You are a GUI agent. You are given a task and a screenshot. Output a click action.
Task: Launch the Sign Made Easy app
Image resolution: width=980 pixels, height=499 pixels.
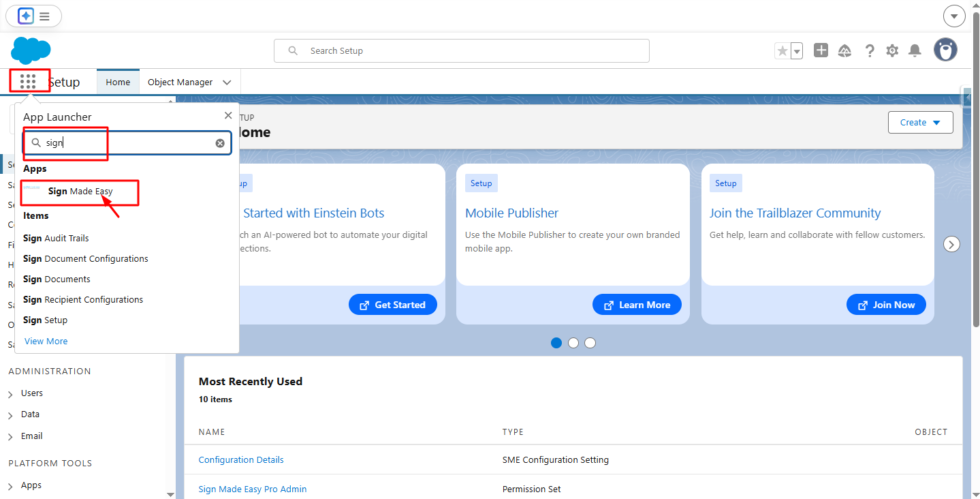point(80,192)
